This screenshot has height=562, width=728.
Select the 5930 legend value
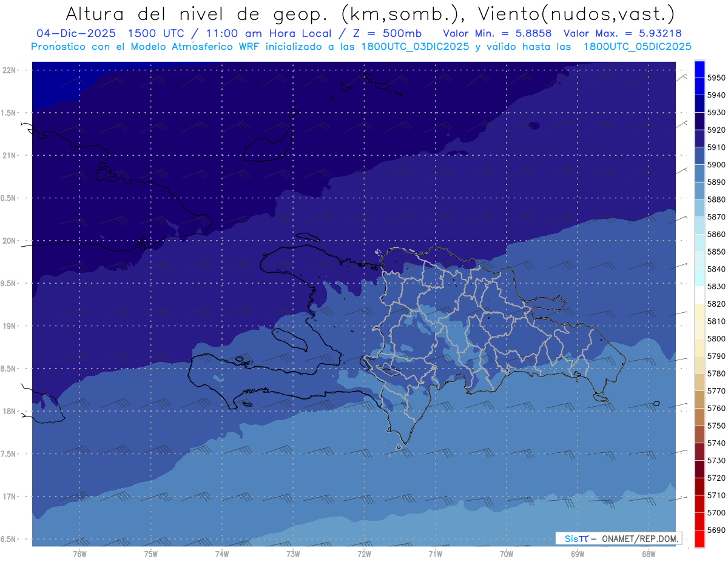[716, 113]
